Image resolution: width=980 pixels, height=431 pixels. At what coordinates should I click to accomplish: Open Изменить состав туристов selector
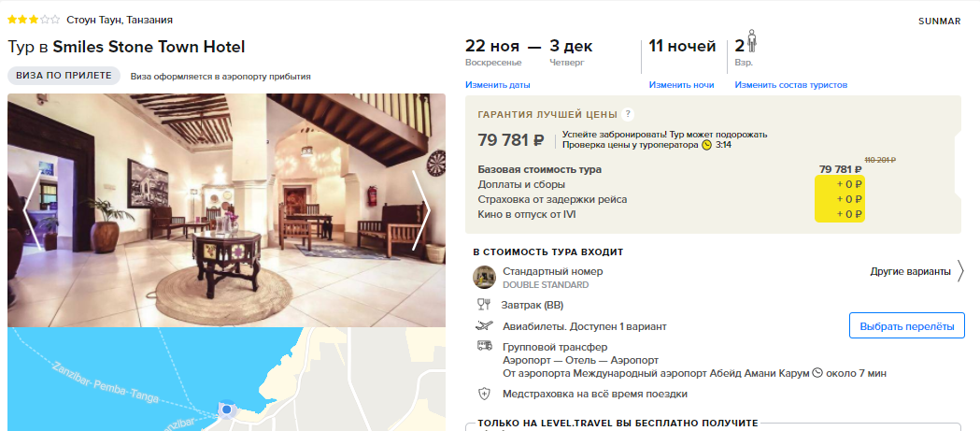pyautogui.click(x=791, y=85)
